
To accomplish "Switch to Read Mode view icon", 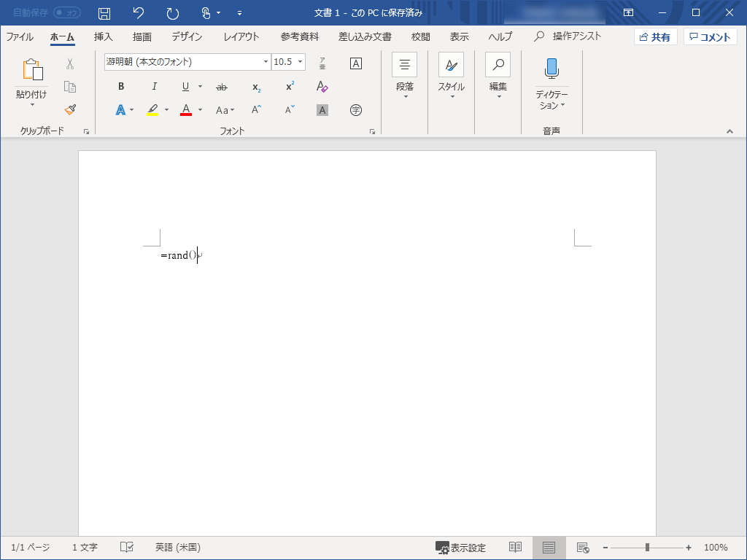I will (x=515, y=547).
